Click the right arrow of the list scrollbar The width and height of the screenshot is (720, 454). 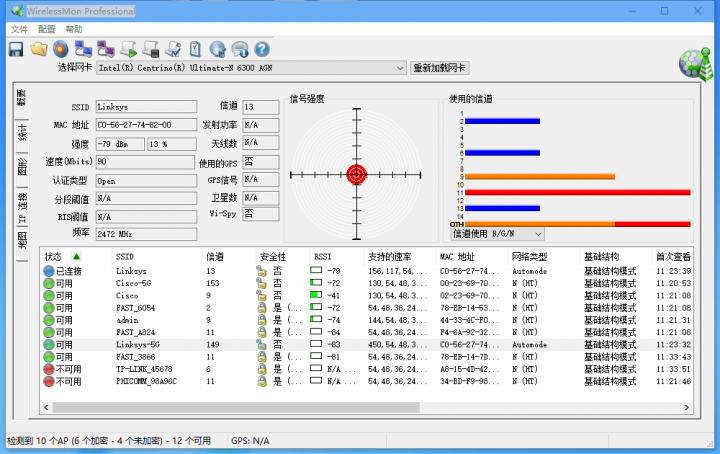686,407
